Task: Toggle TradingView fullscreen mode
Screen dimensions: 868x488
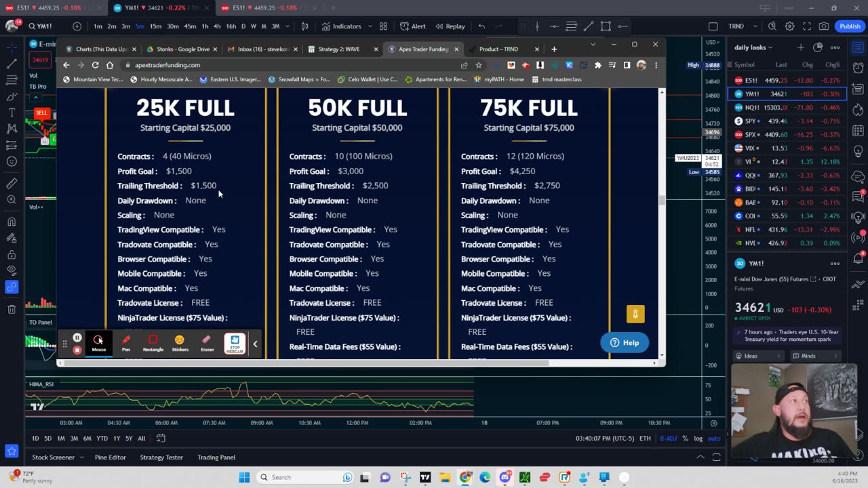Action: [806, 26]
